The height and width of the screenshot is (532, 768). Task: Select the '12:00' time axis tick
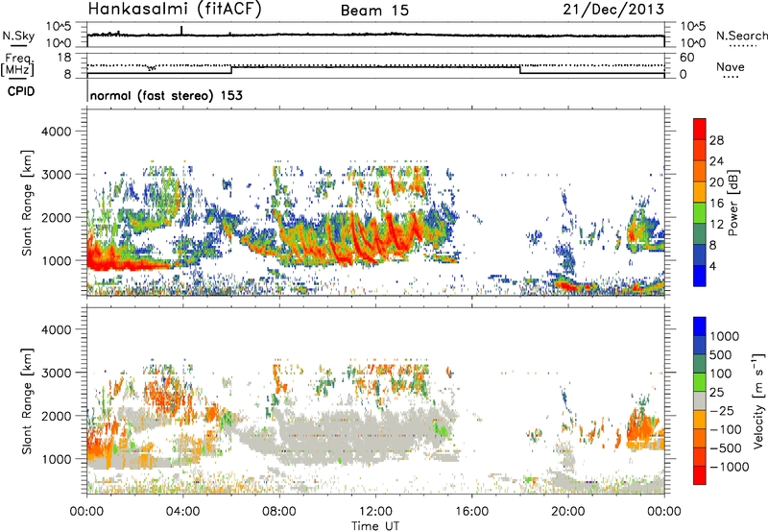375,512
